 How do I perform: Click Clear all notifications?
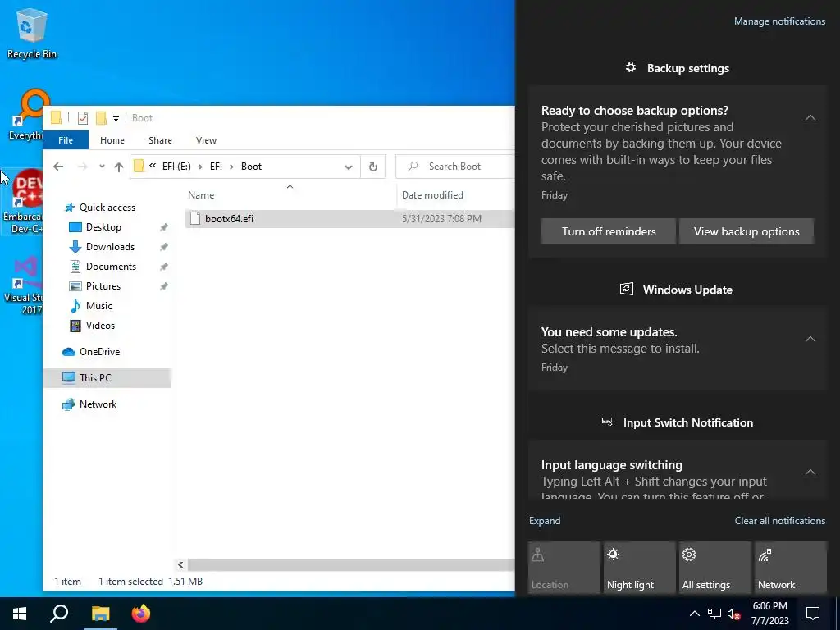pyautogui.click(x=779, y=521)
